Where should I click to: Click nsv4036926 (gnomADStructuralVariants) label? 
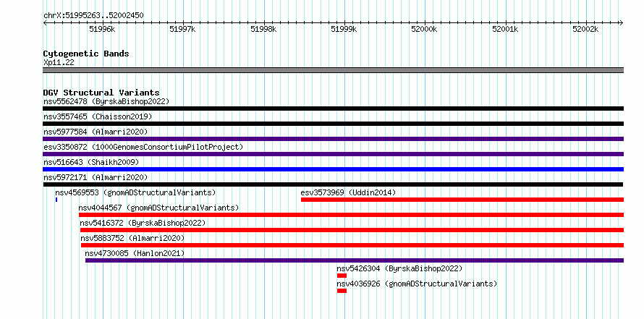pos(417,284)
